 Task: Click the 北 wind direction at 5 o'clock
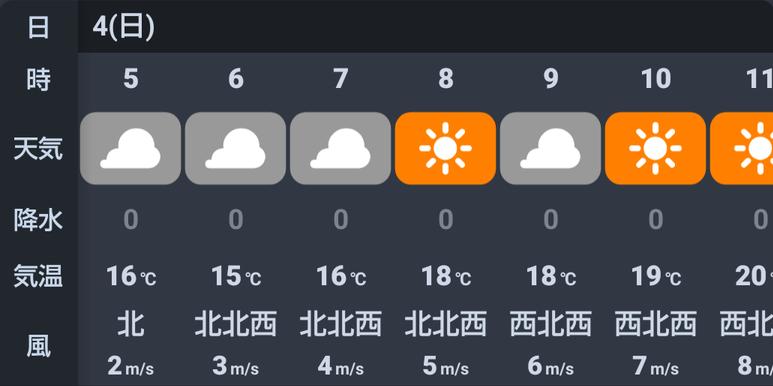pos(131,324)
